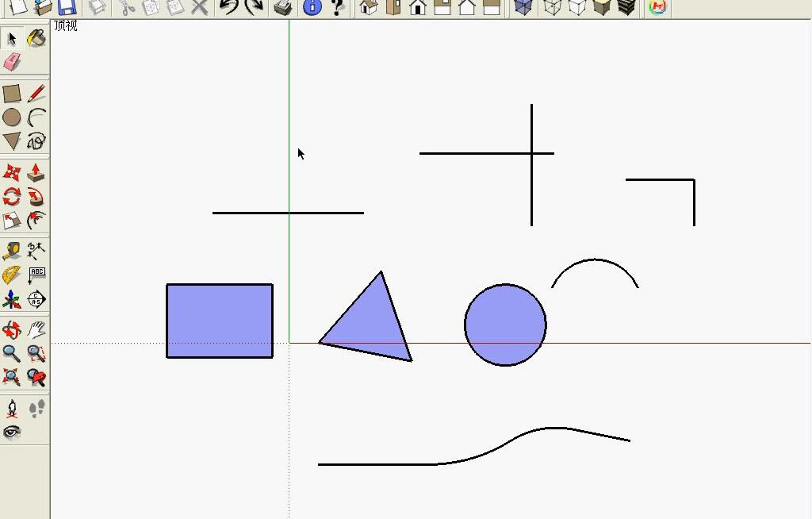Activate the Look Around eye tool
Screen dimensions: 812x519
pyautogui.click(x=12, y=432)
